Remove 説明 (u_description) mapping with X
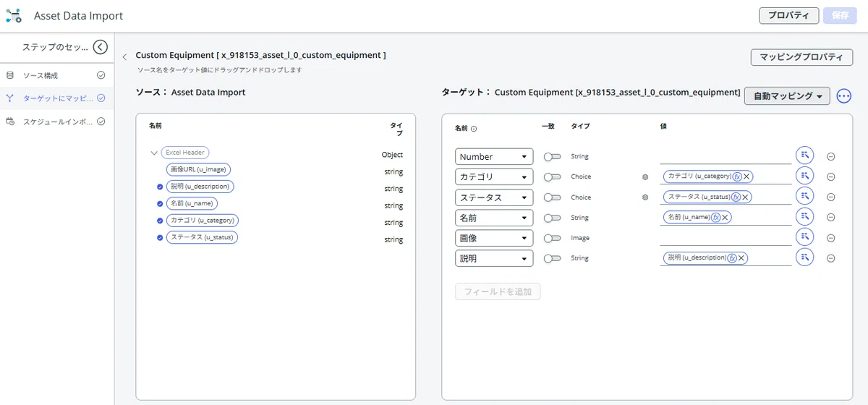The width and height of the screenshot is (868, 405). 742,258
